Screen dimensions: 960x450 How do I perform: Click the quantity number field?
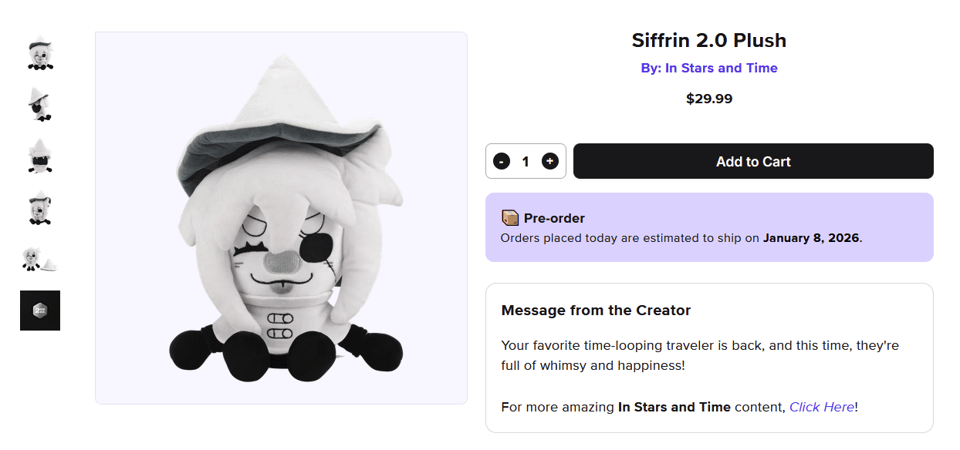526,161
